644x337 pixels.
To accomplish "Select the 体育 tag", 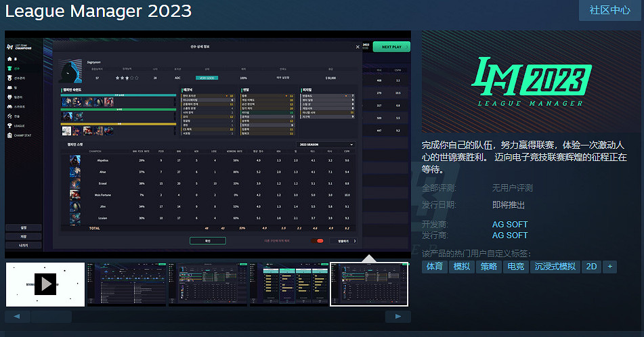I will click(x=434, y=267).
